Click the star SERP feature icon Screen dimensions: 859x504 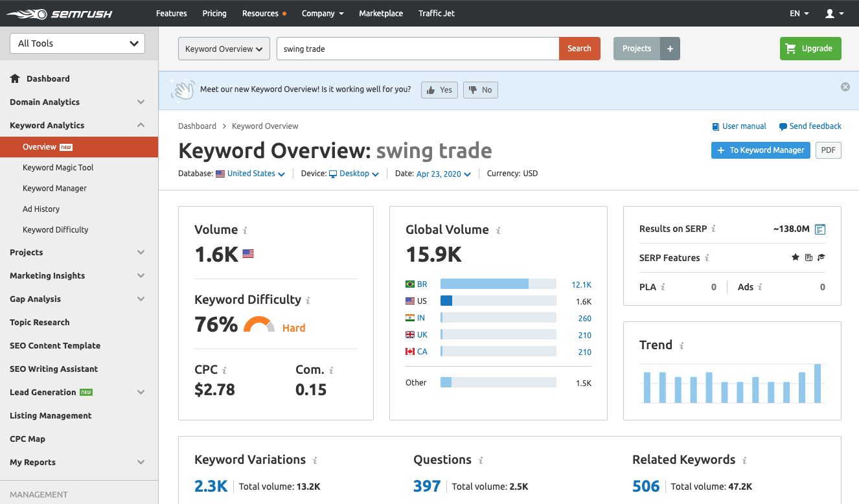click(x=796, y=257)
